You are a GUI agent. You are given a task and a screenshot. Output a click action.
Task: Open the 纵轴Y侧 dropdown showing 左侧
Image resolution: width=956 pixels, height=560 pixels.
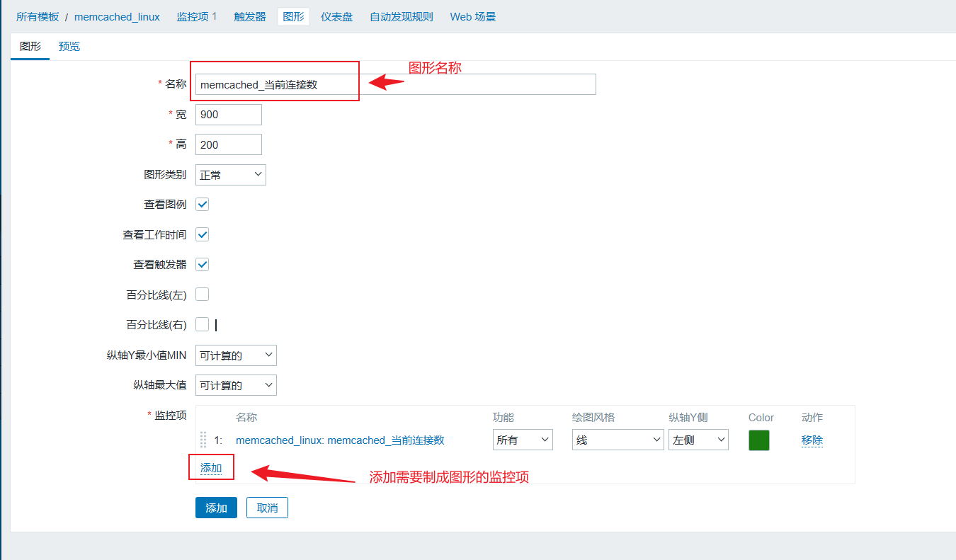(698, 440)
